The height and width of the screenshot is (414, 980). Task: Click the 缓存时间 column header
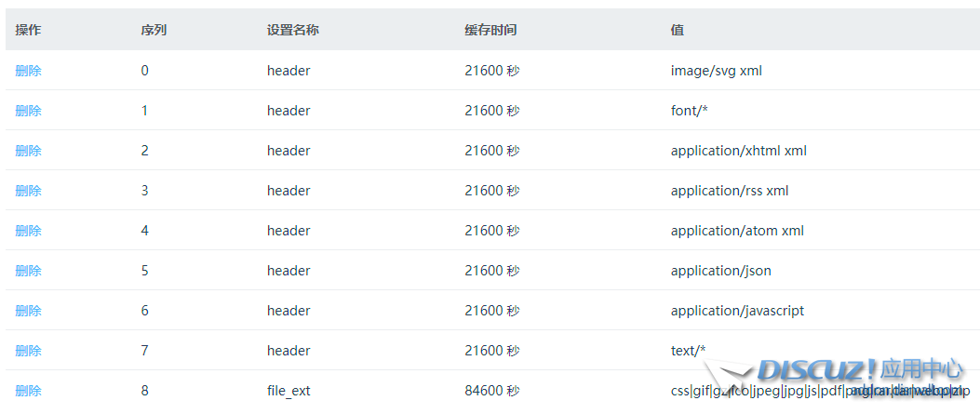point(490,31)
